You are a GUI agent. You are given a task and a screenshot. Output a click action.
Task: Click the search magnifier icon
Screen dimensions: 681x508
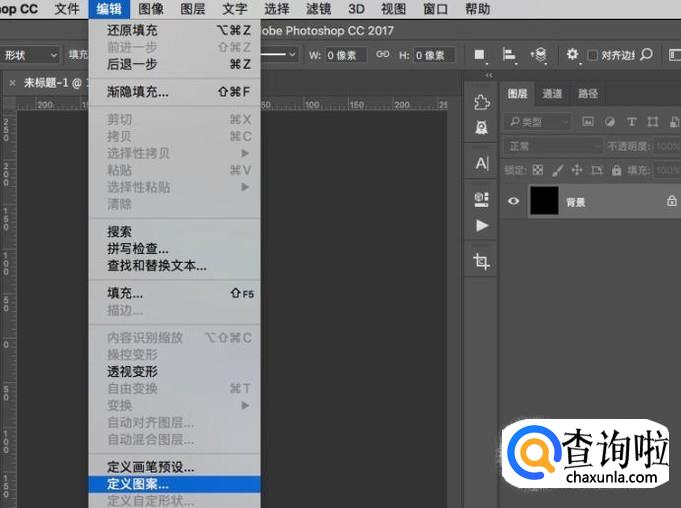(x=647, y=55)
